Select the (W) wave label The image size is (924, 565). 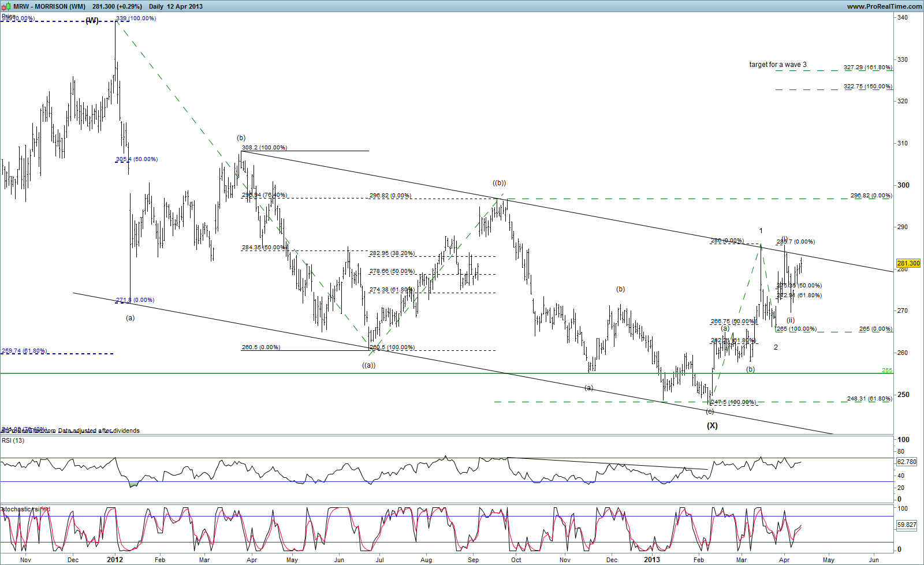[92, 21]
